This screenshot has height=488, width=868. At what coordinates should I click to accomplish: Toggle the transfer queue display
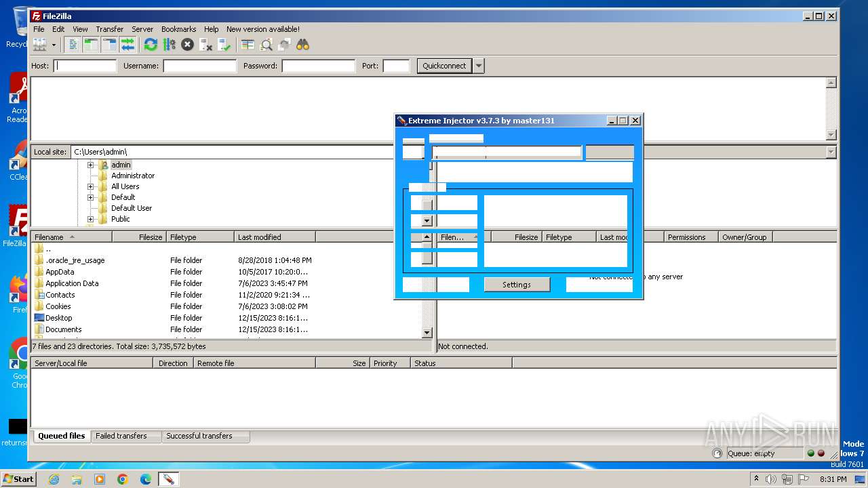pos(127,45)
